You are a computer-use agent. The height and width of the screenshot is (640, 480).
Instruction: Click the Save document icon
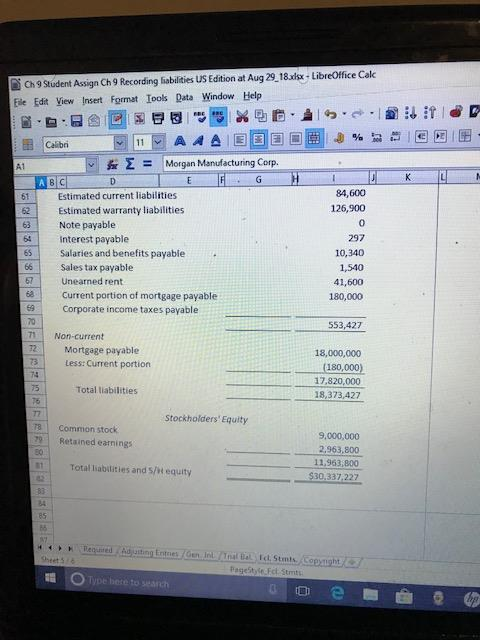click(77, 121)
